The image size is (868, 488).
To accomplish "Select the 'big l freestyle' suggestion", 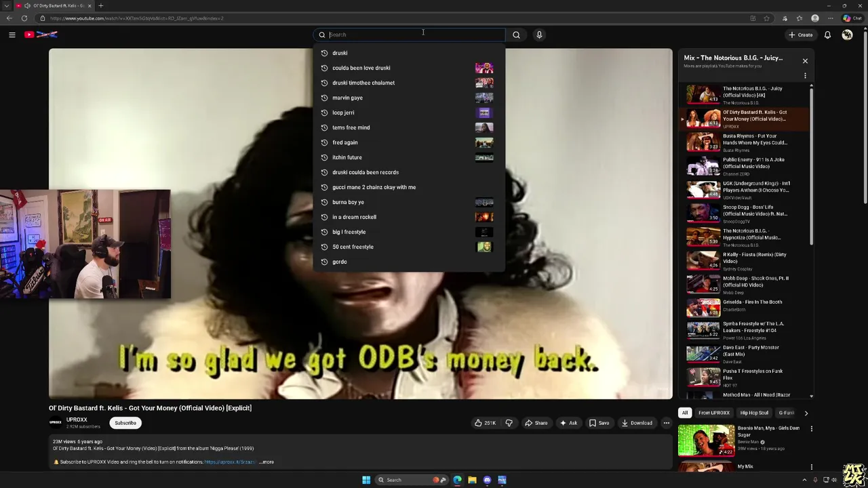I will click(409, 232).
